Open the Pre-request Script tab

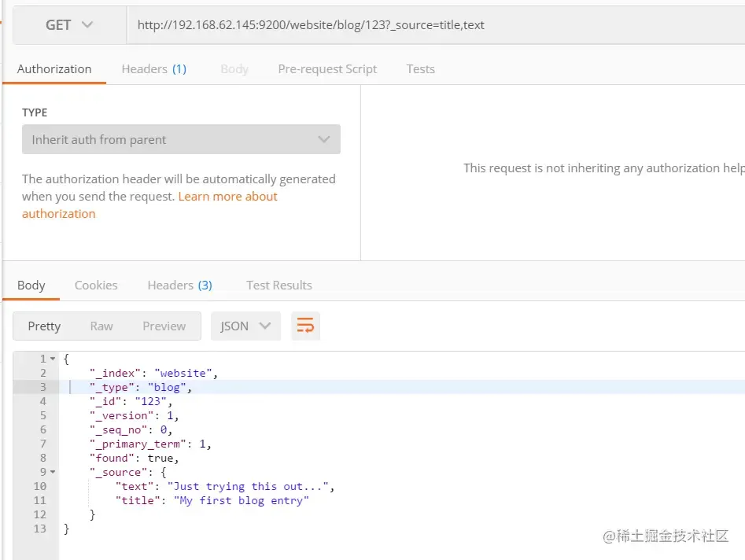click(327, 69)
